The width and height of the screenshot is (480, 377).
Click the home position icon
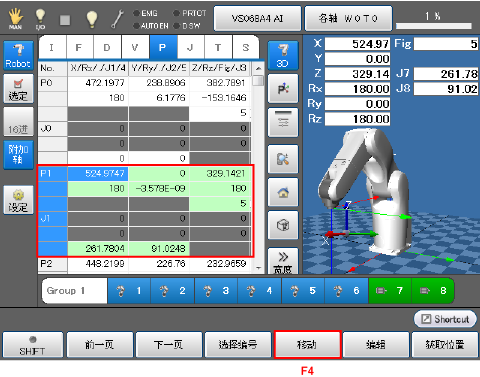tap(283, 192)
